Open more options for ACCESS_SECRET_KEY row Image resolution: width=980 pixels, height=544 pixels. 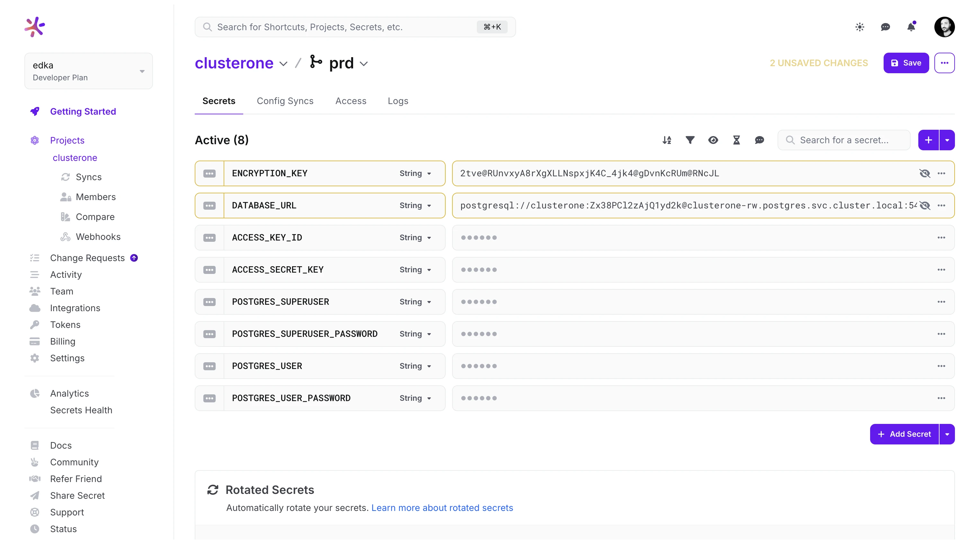941,269
